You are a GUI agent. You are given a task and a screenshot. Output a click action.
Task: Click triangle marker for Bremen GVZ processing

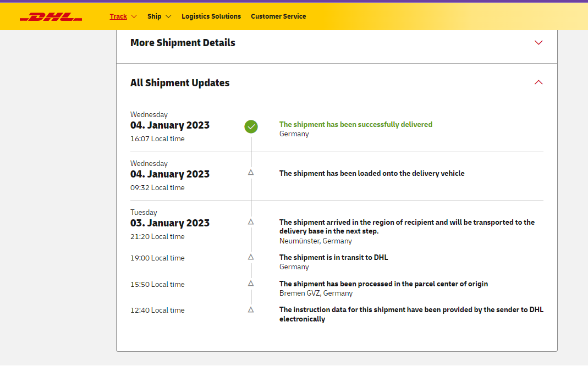(251, 284)
